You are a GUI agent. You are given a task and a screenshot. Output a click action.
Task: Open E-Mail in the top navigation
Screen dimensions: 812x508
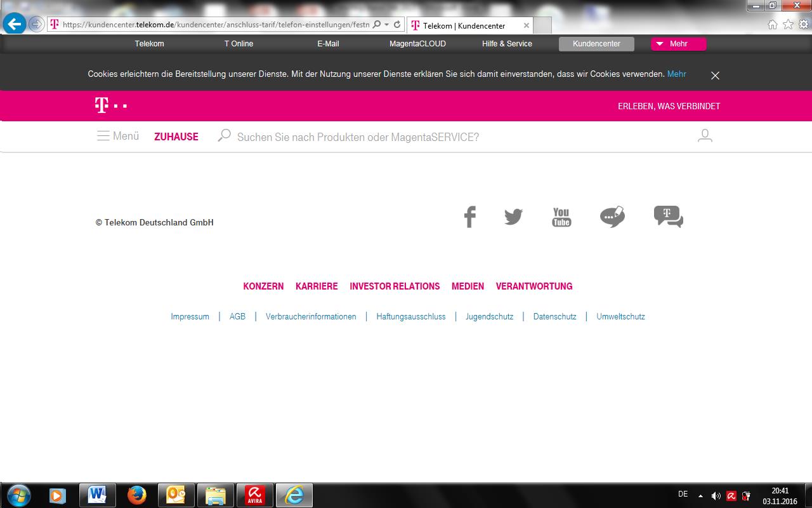click(x=328, y=44)
